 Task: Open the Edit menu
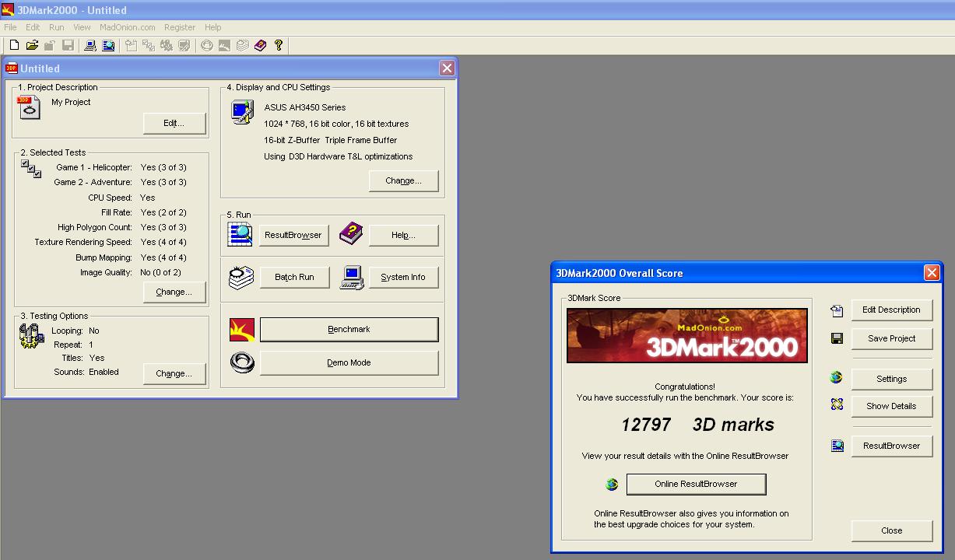click(x=33, y=27)
